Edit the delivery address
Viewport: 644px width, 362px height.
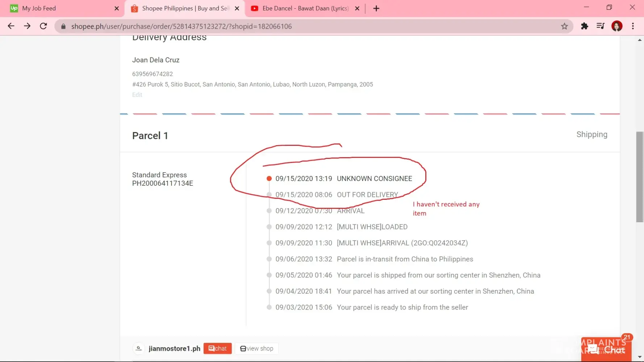[137, 95]
